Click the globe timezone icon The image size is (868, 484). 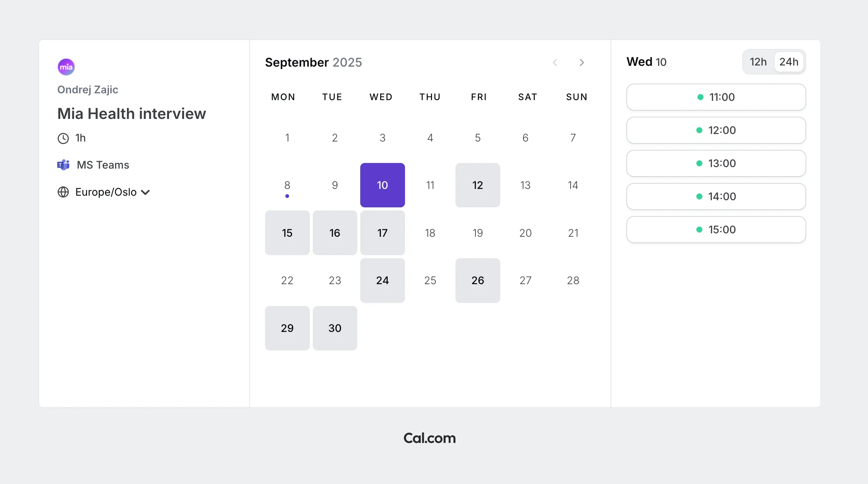click(x=63, y=192)
